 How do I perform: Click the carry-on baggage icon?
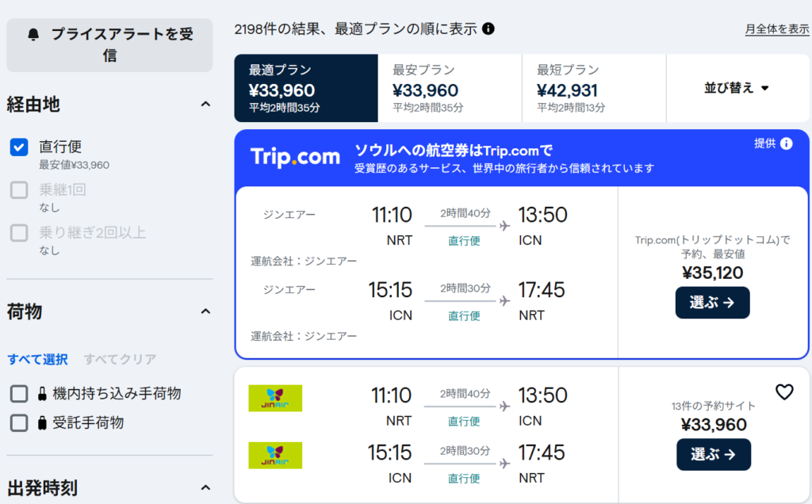pyautogui.click(x=42, y=394)
